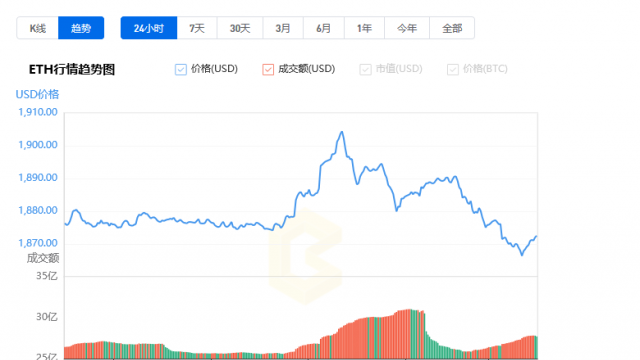
Task: Choose the 7天 time range
Action: (x=197, y=28)
